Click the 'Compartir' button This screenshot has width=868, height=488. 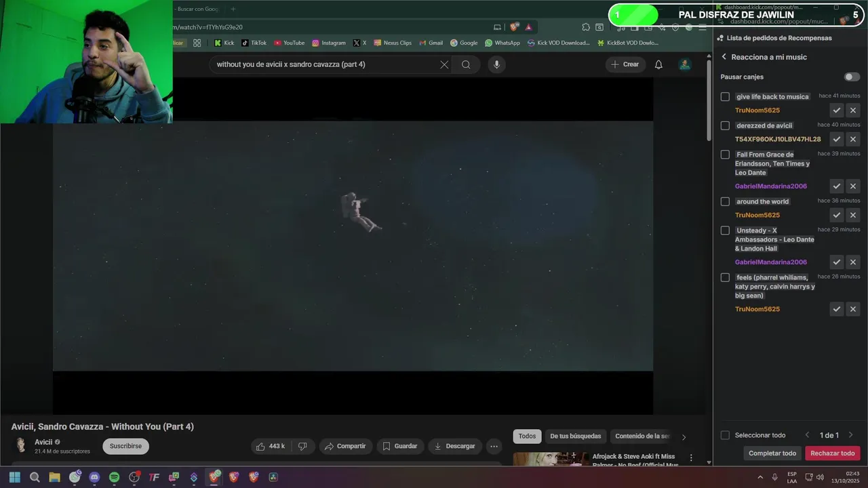pos(344,446)
